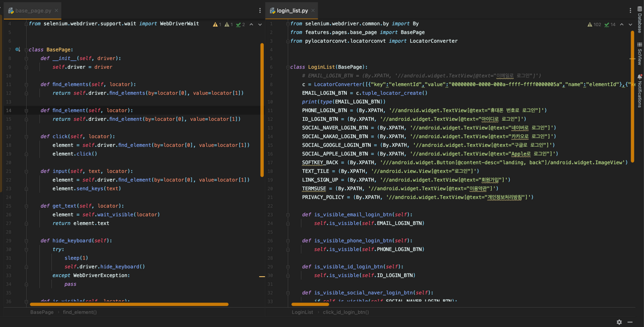Click the horizontal scrollbar of login_list.py
The width and height of the screenshot is (644, 327).
(x=310, y=304)
